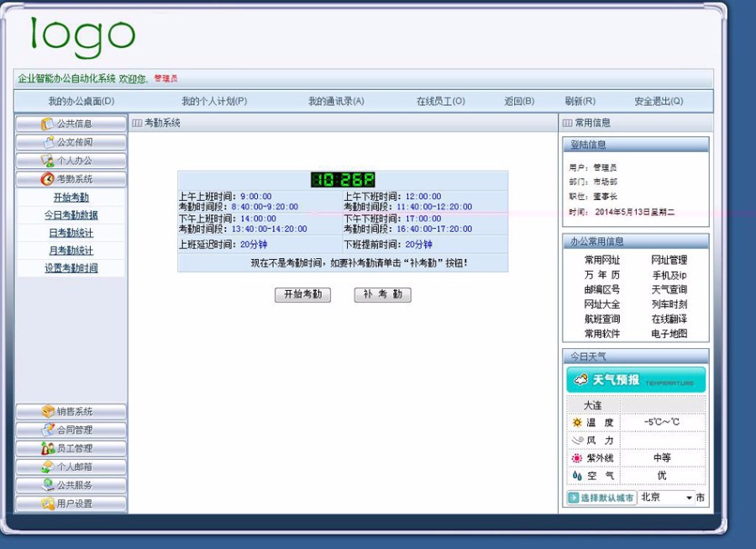Click the 天气预报 weather banner

point(636,380)
